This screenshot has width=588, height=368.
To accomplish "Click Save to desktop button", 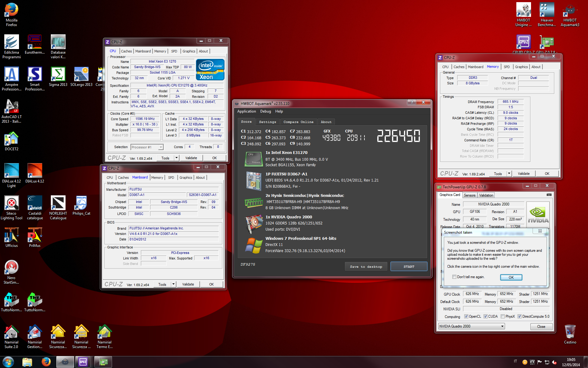I will coord(366,266).
